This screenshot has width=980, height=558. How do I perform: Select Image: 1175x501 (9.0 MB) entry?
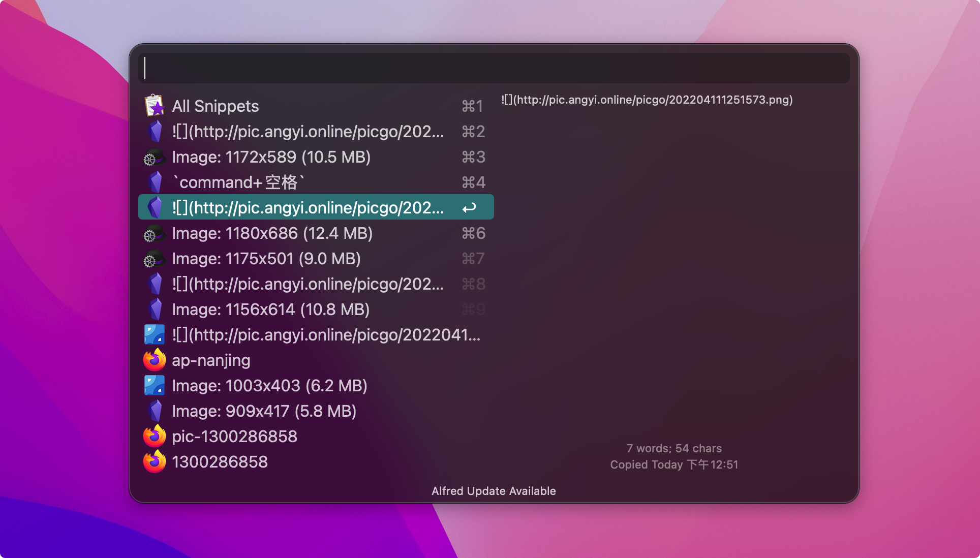[x=316, y=258]
